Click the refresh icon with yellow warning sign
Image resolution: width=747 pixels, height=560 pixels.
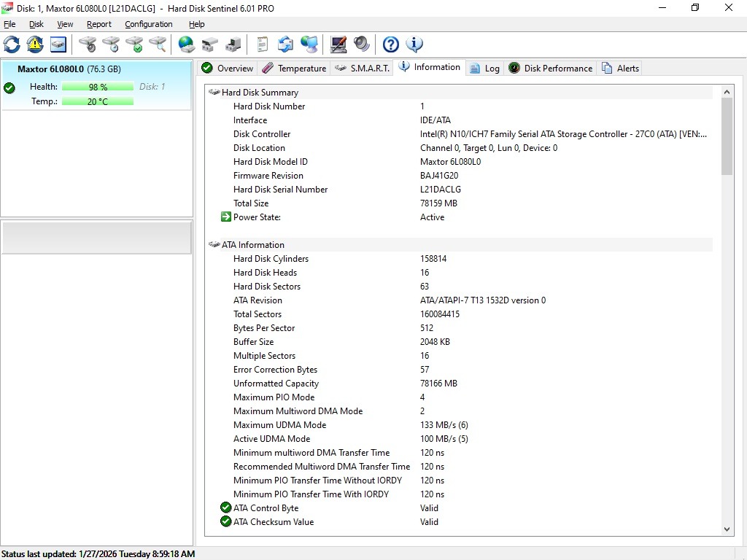point(35,44)
